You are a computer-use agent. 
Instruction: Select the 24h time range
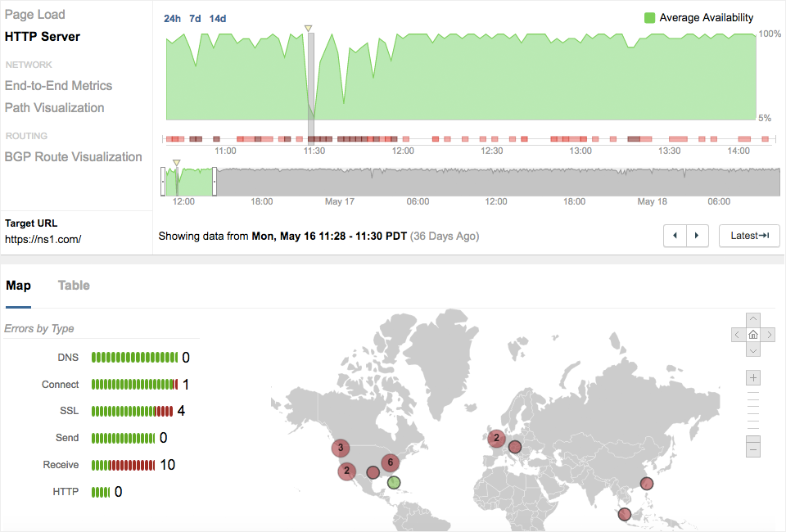[172, 18]
